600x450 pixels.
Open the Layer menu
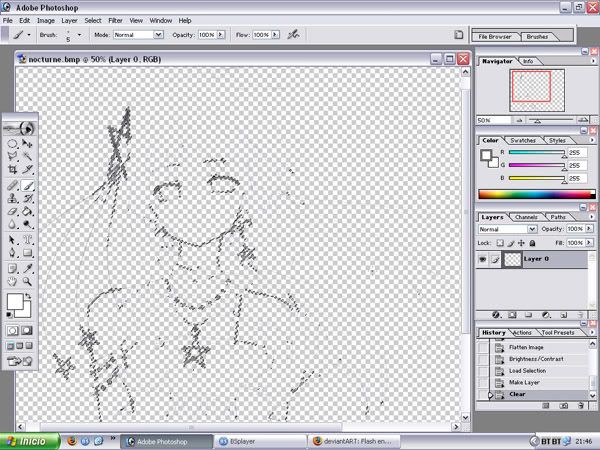pos(69,21)
